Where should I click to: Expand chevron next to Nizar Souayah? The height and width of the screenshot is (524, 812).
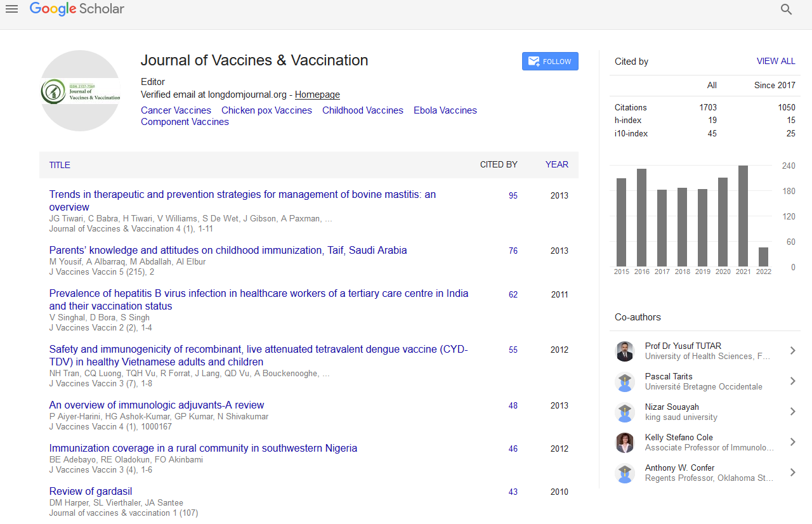(x=792, y=412)
